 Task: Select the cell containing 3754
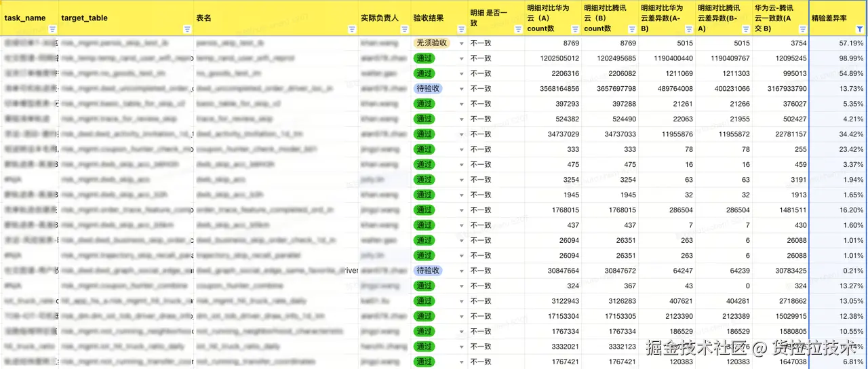pyautogui.click(x=781, y=43)
